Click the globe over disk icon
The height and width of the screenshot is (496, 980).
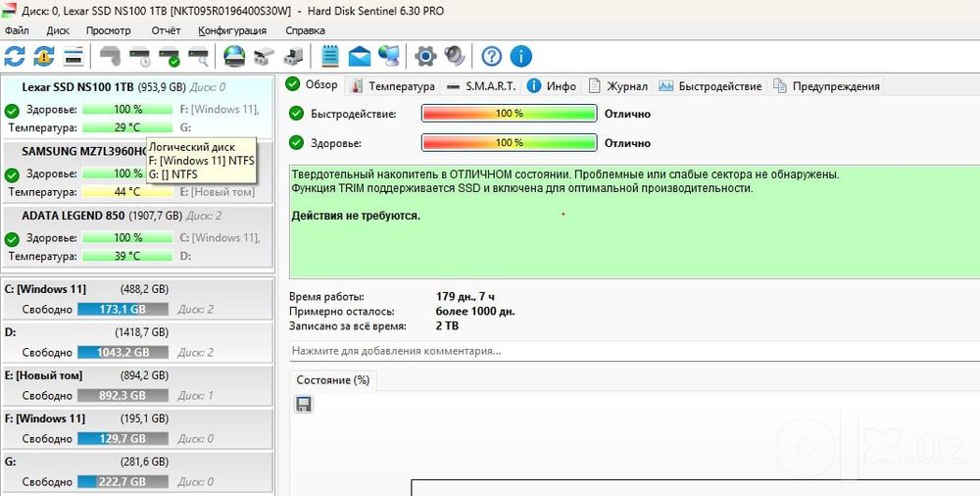pos(234,56)
